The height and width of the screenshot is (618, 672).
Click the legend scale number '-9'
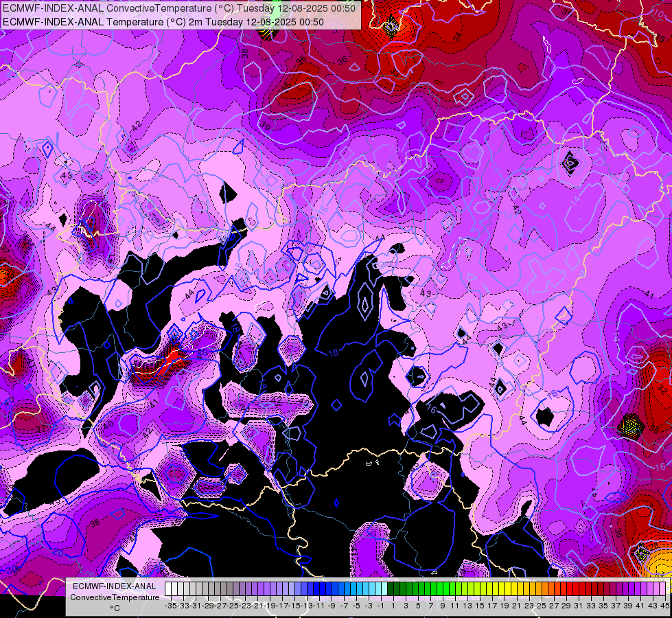332,606
